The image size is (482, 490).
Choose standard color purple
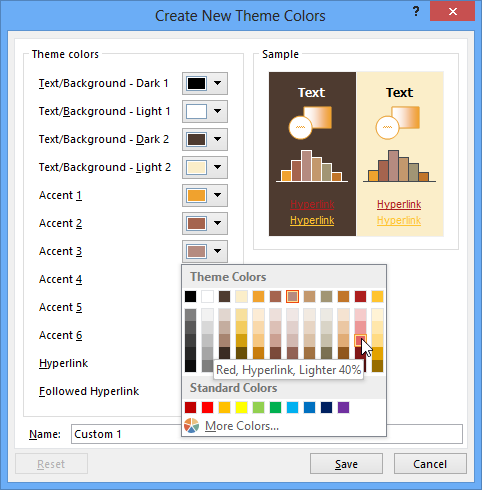click(x=343, y=407)
